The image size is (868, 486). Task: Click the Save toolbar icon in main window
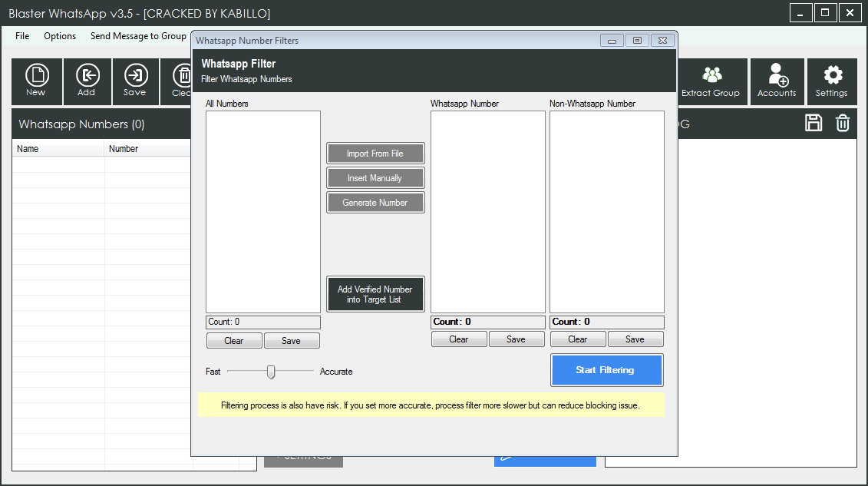coord(135,81)
